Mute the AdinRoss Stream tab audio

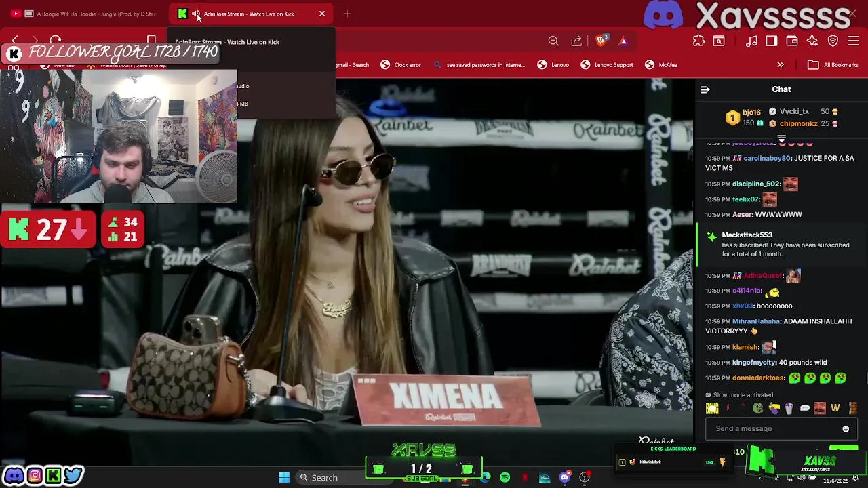coord(195,14)
